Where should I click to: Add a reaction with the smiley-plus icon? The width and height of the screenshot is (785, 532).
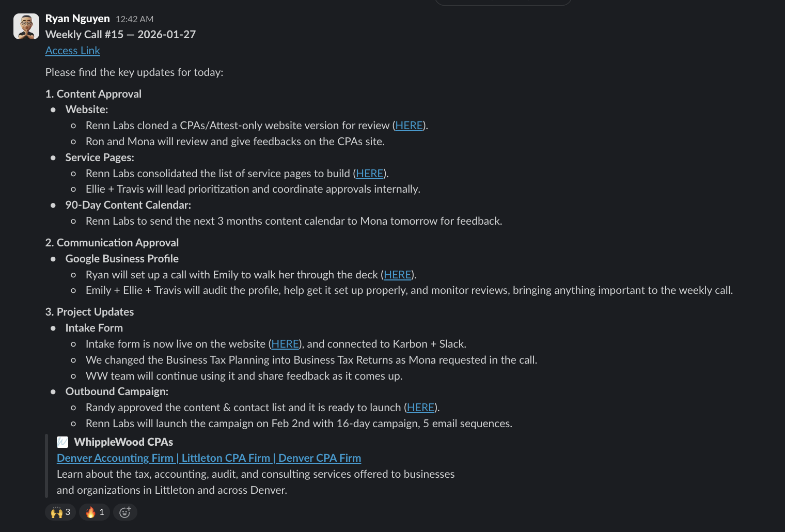(x=125, y=512)
